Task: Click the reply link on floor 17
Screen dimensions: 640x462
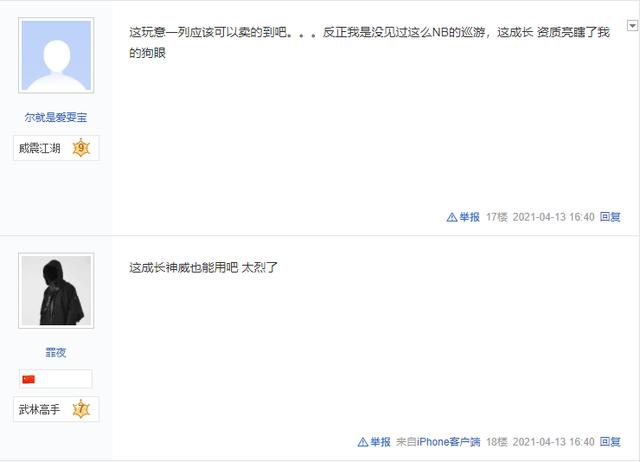Action: click(610, 217)
